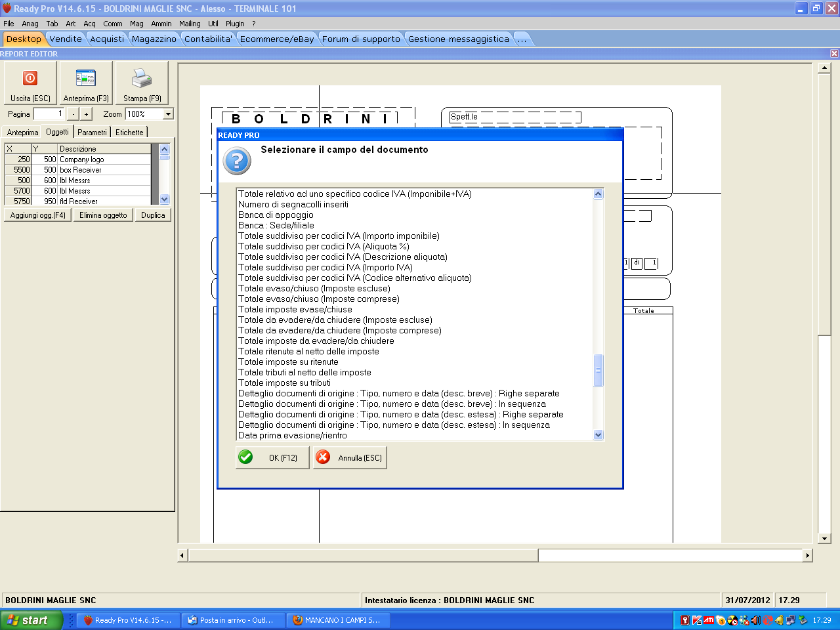The height and width of the screenshot is (630, 840).
Task: Switch to MANCANO I CAMPI Firefox taskbar item
Action: click(x=339, y=620)
